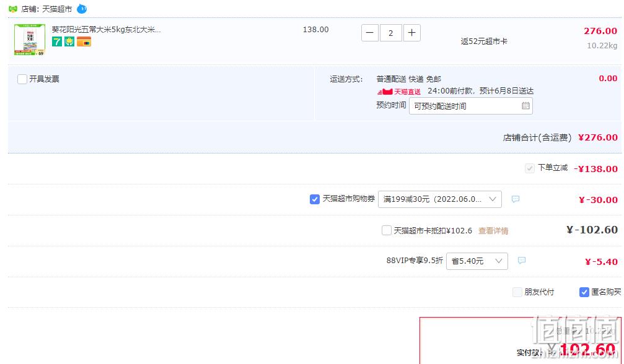This screenshot has width=624, height=364.
Task: Click the comment icon beside the coupon dropdown
Action: (516, 199)
